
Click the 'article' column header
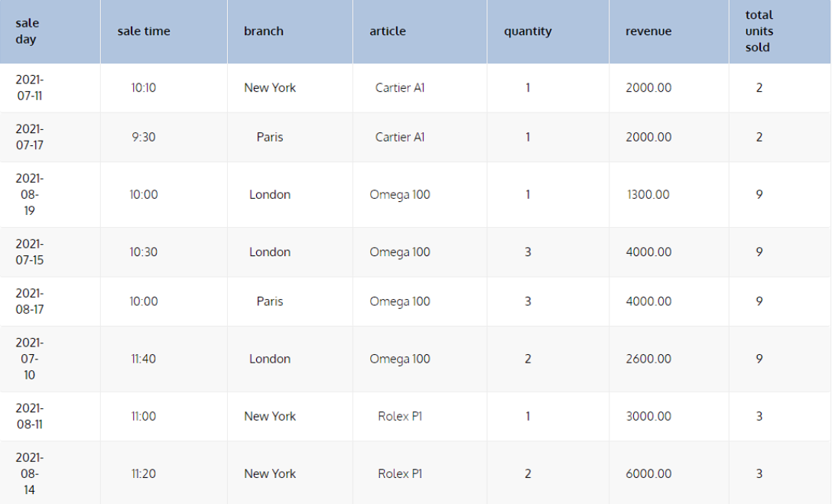388,31
